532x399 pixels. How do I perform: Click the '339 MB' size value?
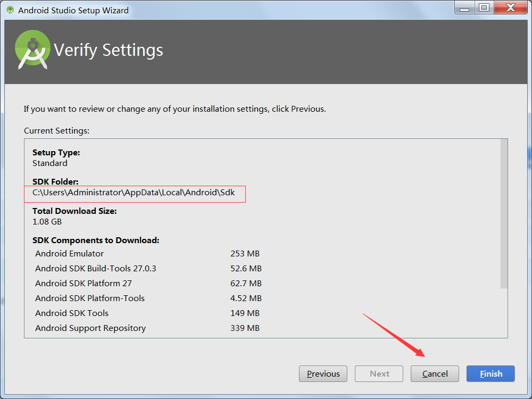[245, 328]
